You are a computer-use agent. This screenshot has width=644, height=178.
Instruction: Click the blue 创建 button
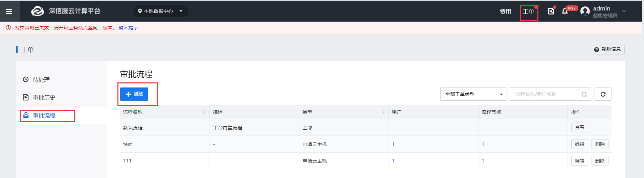(x=134, y=94)
